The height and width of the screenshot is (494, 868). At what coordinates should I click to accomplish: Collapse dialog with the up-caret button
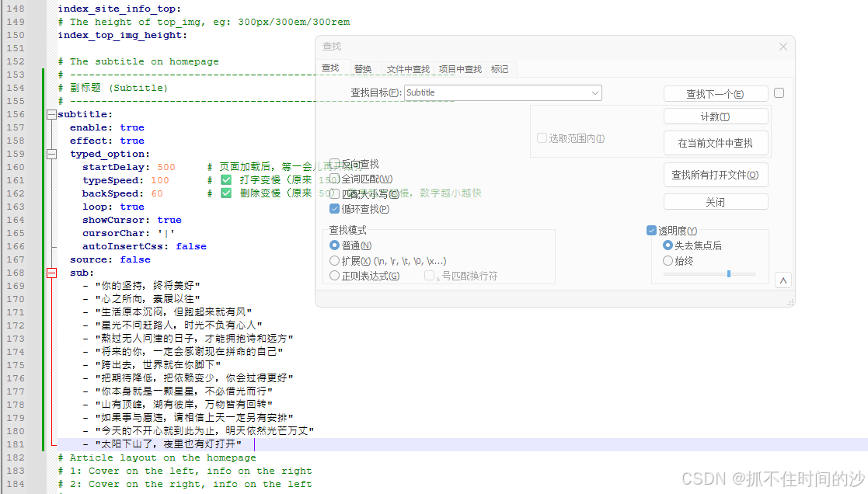click(783, 281)
